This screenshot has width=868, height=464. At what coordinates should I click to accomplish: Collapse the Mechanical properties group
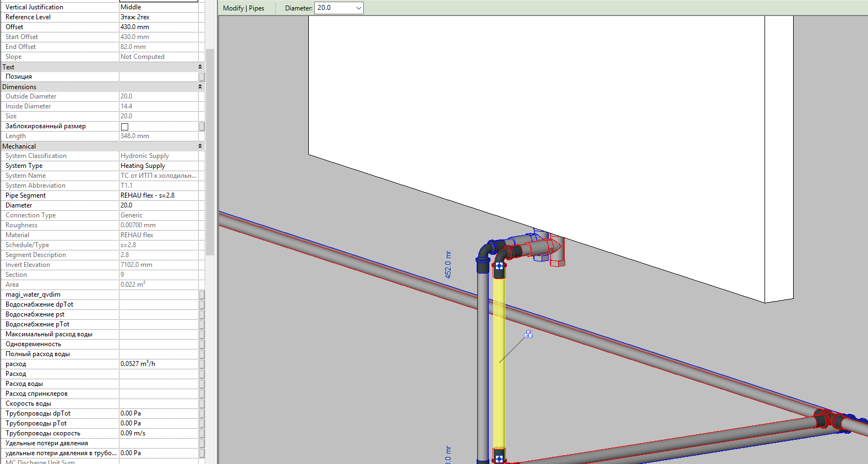200,146
